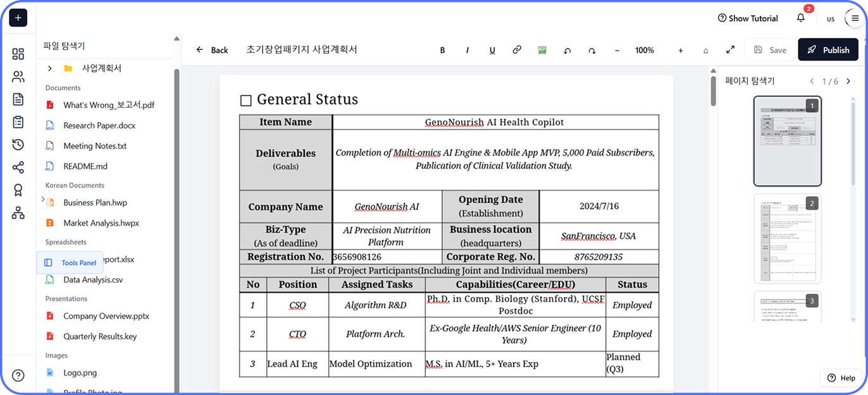Open the notifications bell
Image resolution: width=868 pixels, height=395 pixels.
[x=801, y=18]
